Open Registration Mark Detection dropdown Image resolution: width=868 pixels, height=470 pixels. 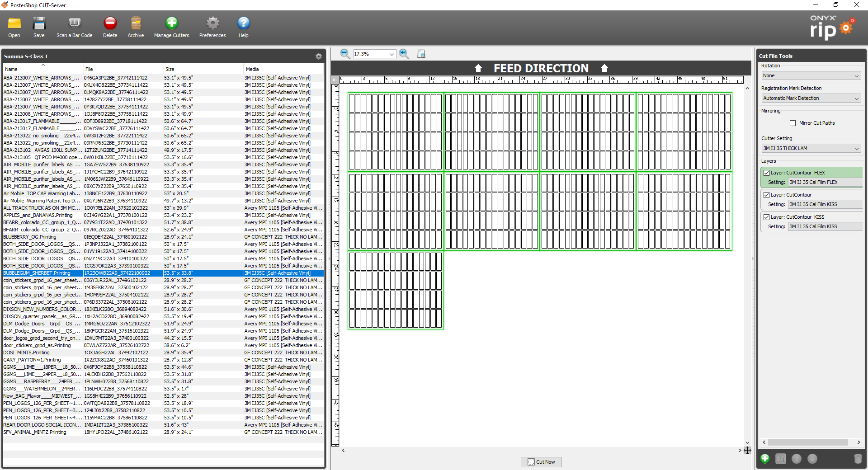[x=811, y=98]
